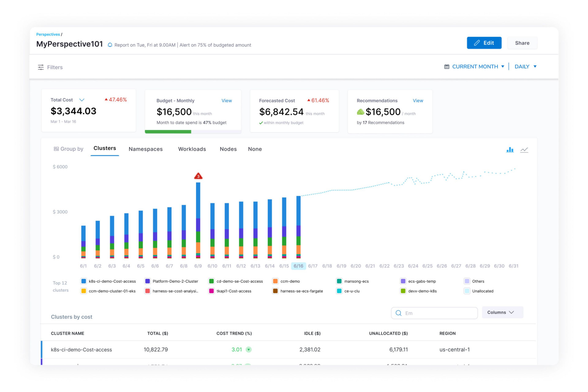Open Budget View link

tap(227, 100)
